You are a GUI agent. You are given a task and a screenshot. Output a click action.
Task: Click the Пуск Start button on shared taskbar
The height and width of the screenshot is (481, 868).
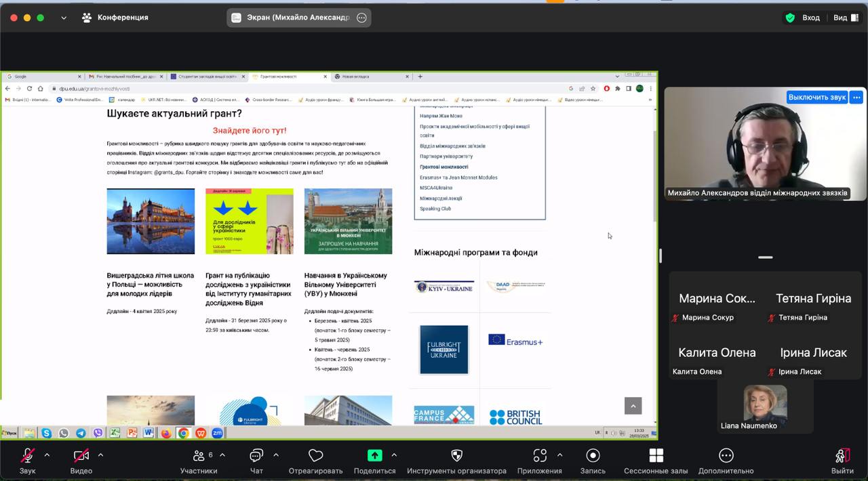click(x=9, y=433)
